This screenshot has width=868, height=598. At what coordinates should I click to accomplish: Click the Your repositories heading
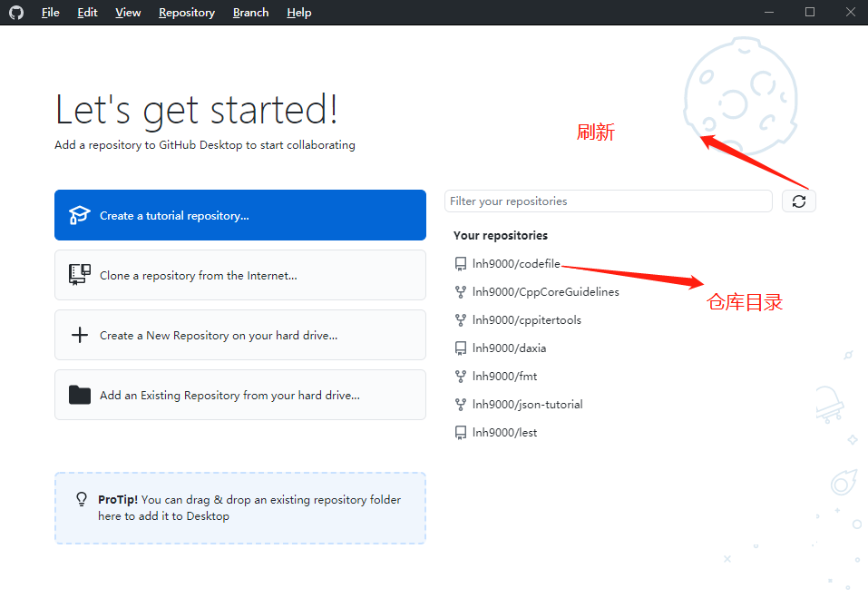click(501, 235)
